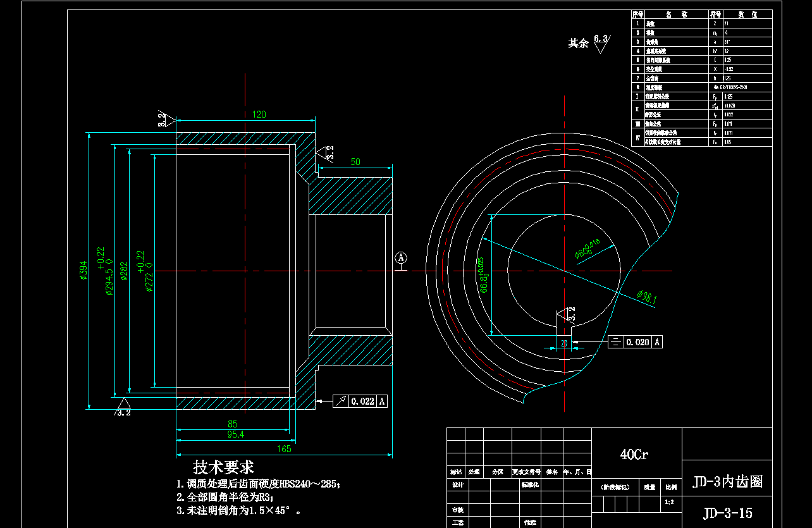Select the ø282 diameter dimension
This screenshot has width=812, height=528.
pyautogui.click(x=124, y=271)
